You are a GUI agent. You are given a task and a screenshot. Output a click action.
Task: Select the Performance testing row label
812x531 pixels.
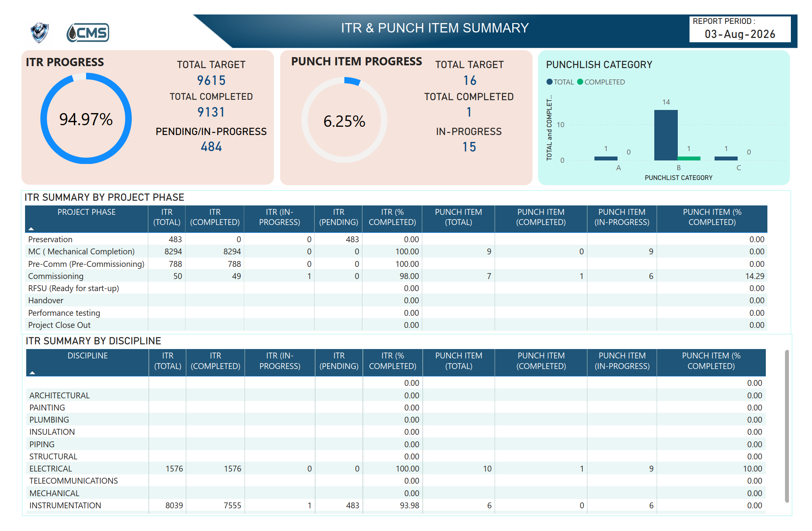click(64, 313)
